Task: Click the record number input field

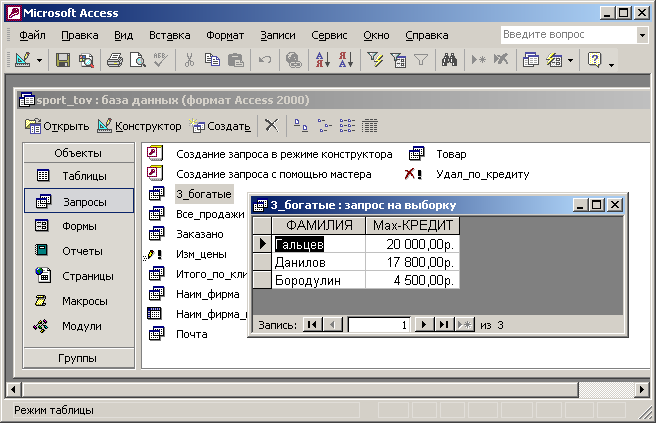Action: point(379,325)
